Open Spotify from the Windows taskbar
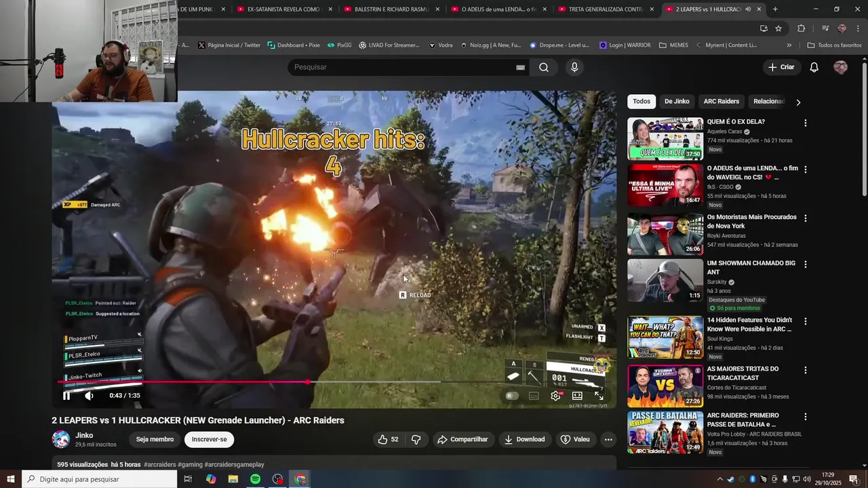 click(255, 479)
